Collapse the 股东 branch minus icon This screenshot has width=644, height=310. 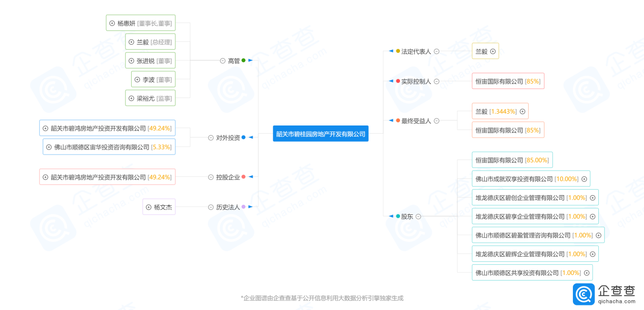tap(418, 216)
